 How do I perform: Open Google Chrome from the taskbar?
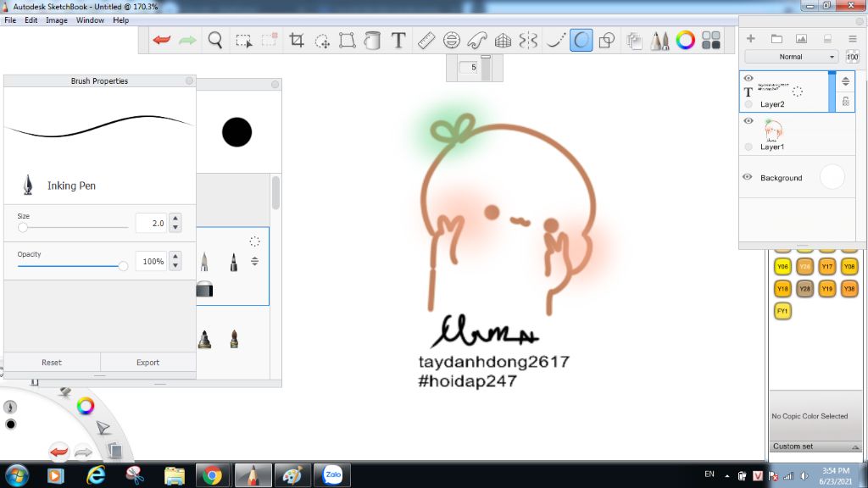click(212, 474)
